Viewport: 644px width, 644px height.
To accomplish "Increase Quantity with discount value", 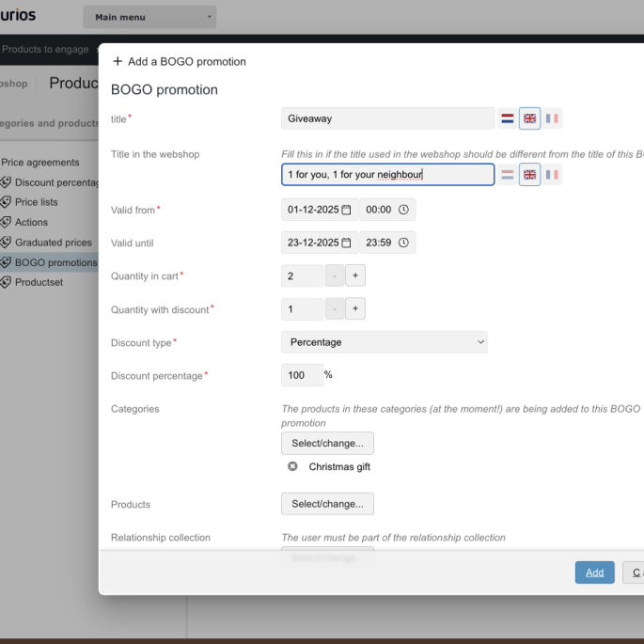I will (x=354, y=309).
